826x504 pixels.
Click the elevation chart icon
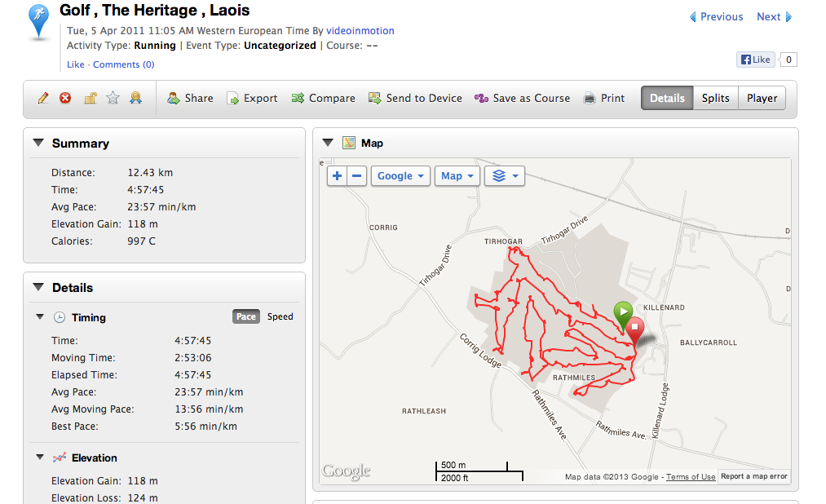pos(60,458)
